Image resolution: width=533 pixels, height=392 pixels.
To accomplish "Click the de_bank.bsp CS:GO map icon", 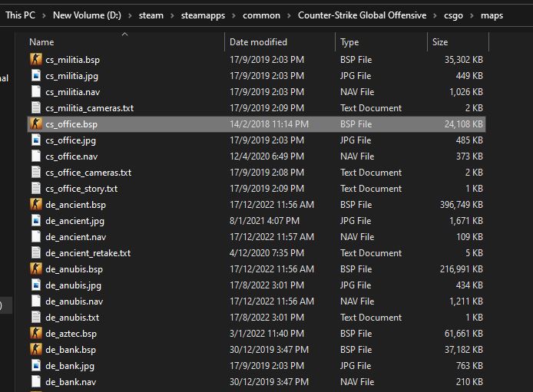I will click(35, 350).
